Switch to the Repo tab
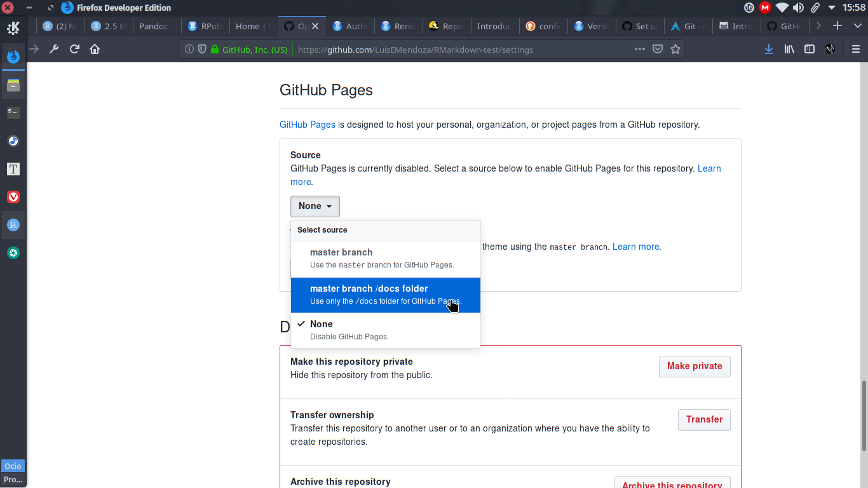The width and height of the screenshot is (868, 488). click(x=447, y=26)
